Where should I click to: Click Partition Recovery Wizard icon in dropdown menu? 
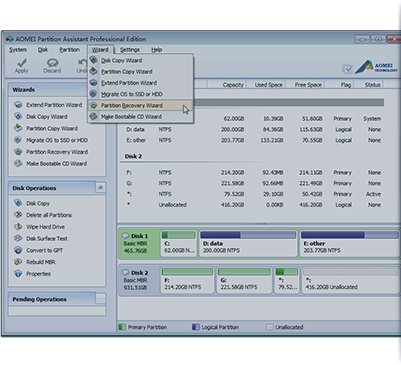(x=94, y=105)
